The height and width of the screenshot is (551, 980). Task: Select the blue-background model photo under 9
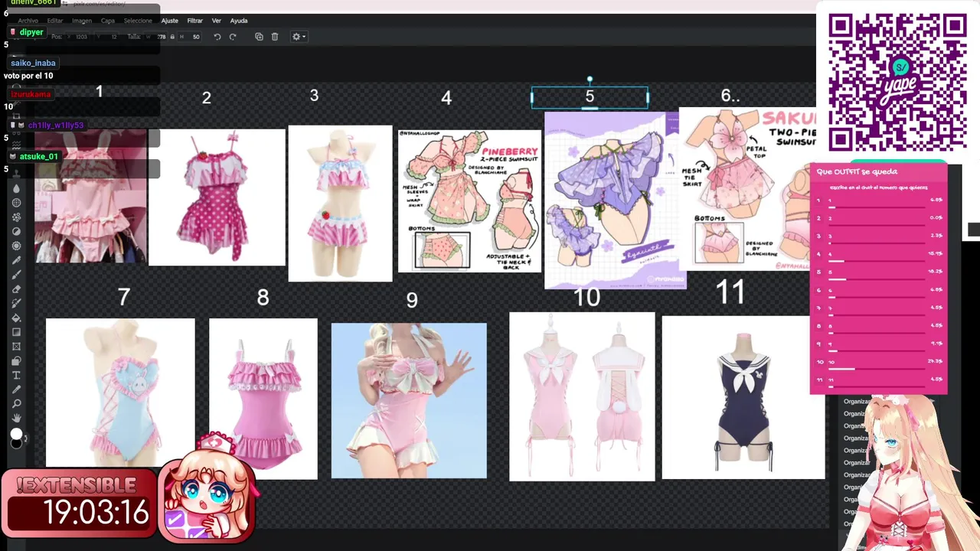tap(409, 400)
